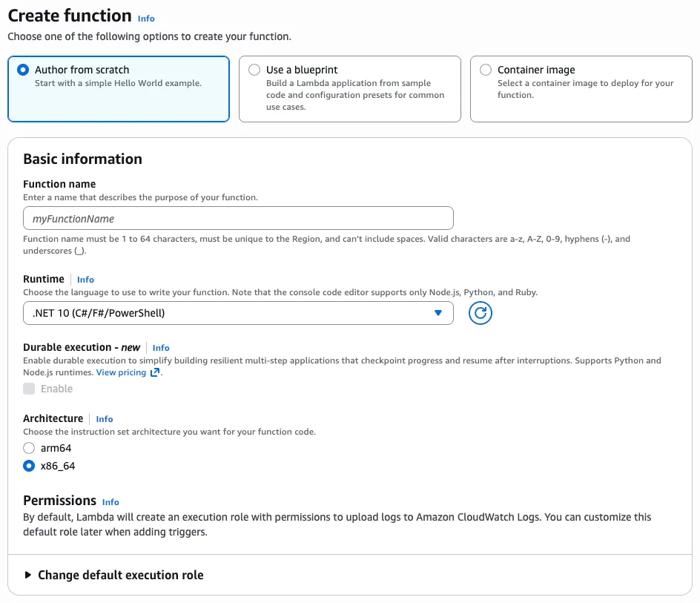This screenshot has height=603, width=700.
Task: Click the refresh runtime list icon
Action: (x=481, y=313)
